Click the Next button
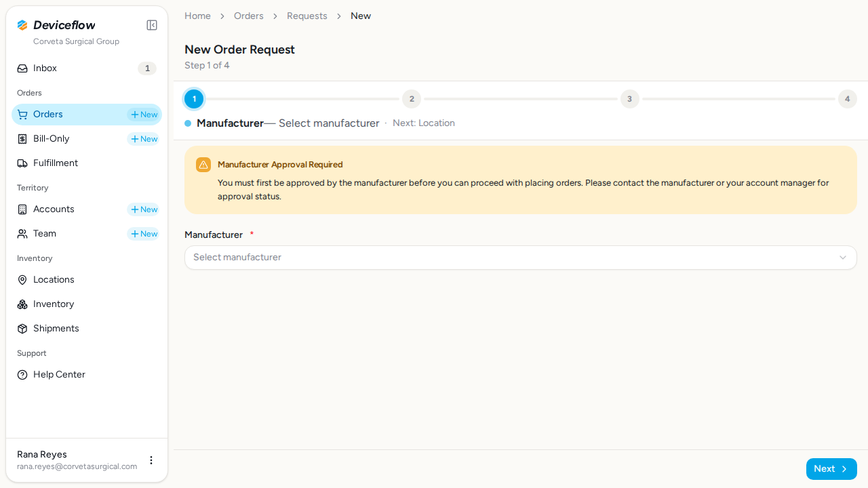This screenshot has height=488, width=868. [831, 469]
